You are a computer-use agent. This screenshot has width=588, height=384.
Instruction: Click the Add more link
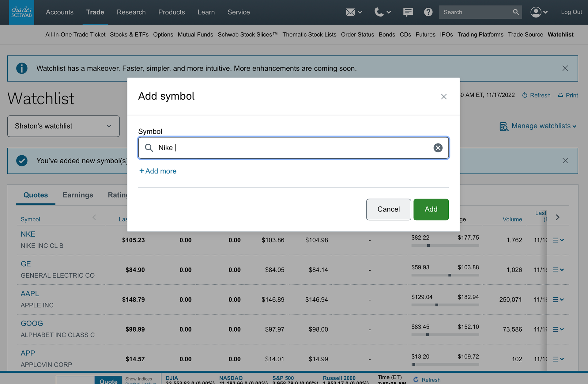click(x=158, y=171)
